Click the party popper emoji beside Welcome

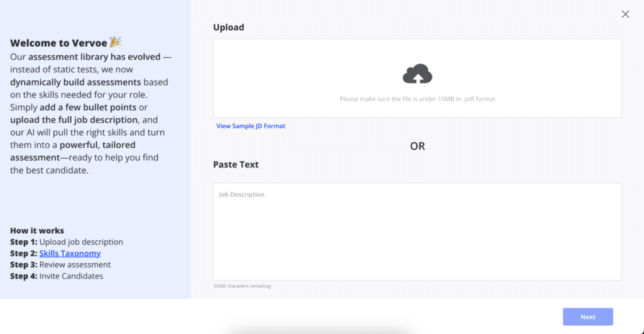(116, 42)
